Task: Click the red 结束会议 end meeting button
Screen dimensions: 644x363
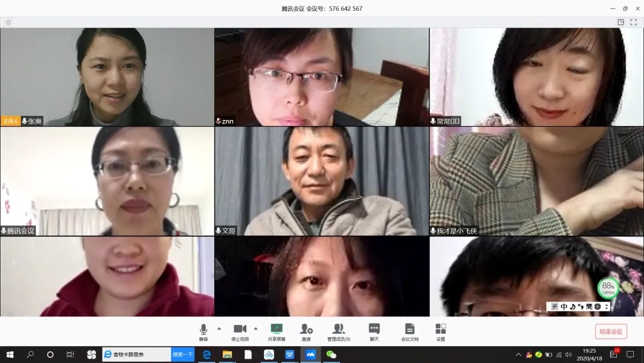Action: 611,331
